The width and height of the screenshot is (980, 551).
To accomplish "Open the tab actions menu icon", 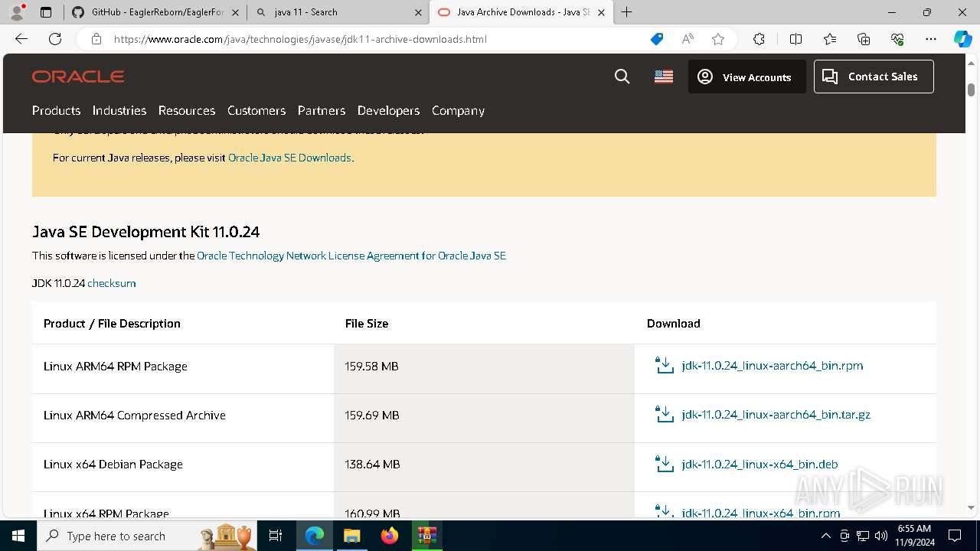I will [x=46, y=12].
